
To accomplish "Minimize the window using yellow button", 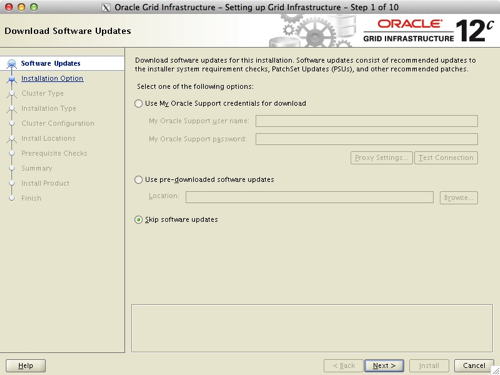I will coord(21,7).
